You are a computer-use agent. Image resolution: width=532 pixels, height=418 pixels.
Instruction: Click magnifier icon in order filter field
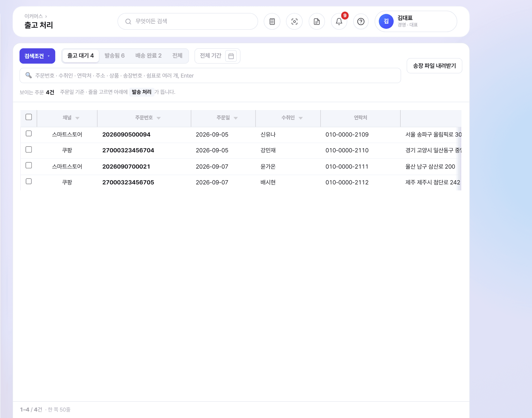coord(29,75)
